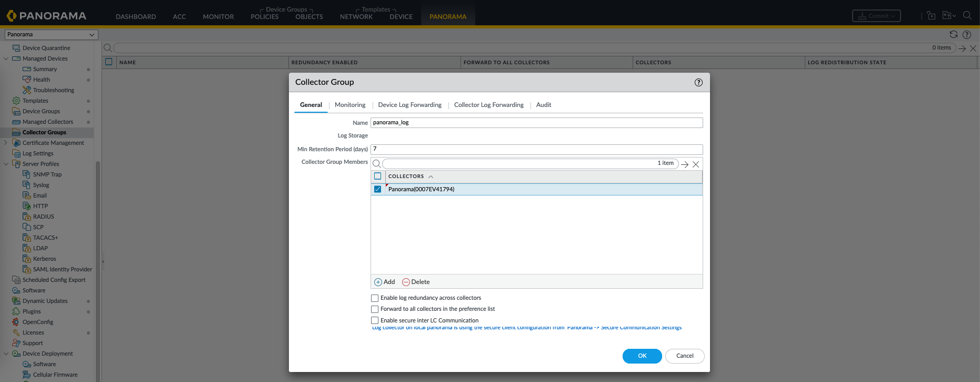Viewport: 980px width, 382px height.
Task: Click the search magnifier icon in top bar
Action: (x=967, y=16)
